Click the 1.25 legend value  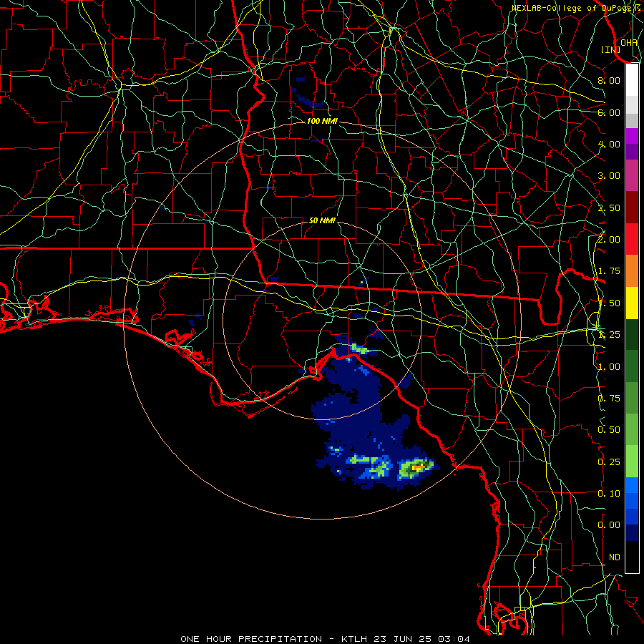point(609,335)
